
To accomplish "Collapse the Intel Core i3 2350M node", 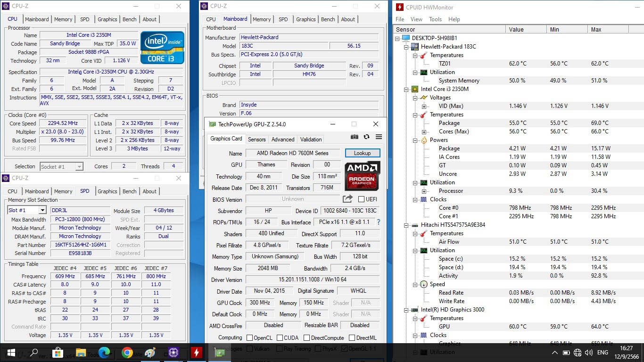I will click(406, 89).
